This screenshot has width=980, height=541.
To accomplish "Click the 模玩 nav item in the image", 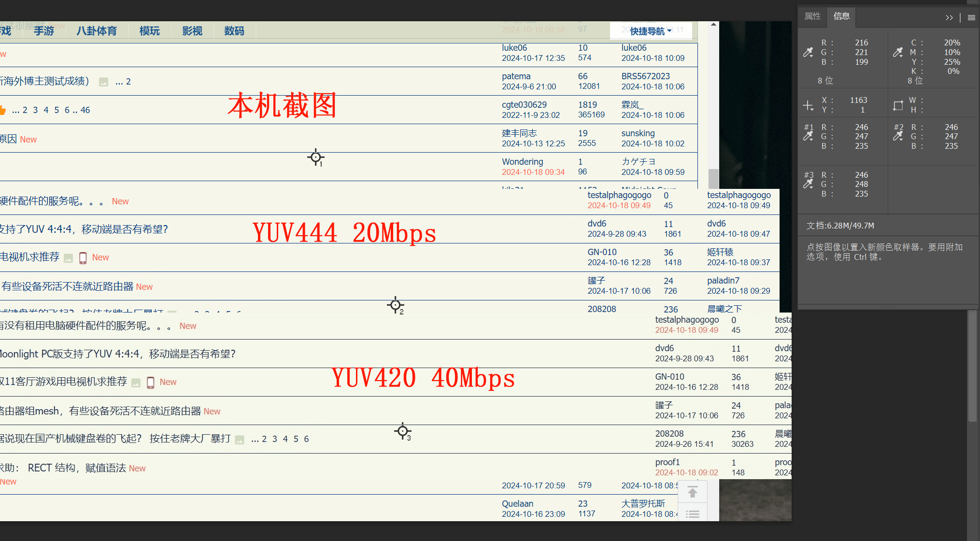I will [150, 31].
